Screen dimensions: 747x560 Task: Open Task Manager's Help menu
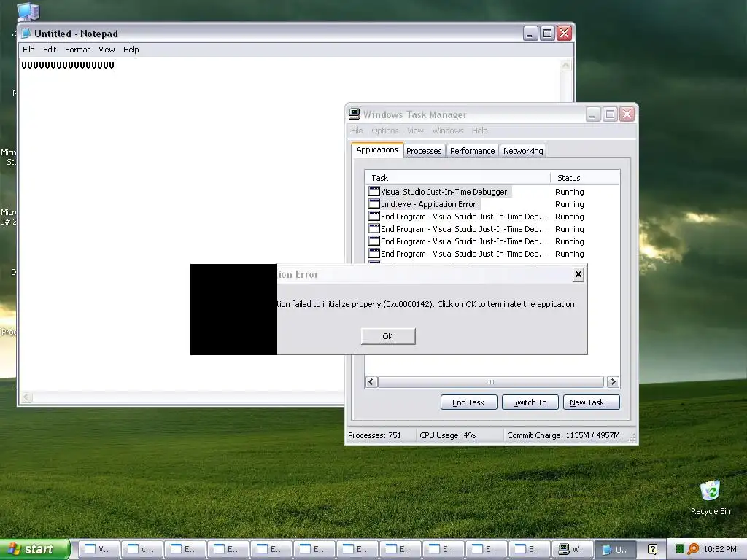coord(480,131)
